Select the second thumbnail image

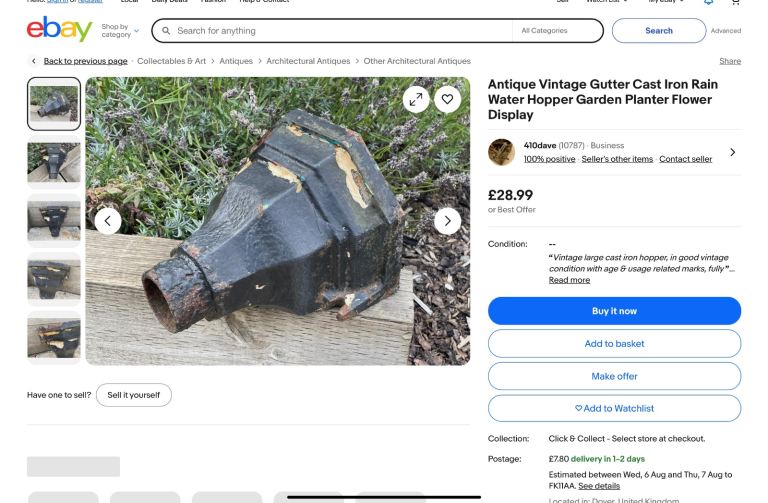pos(54,162)
